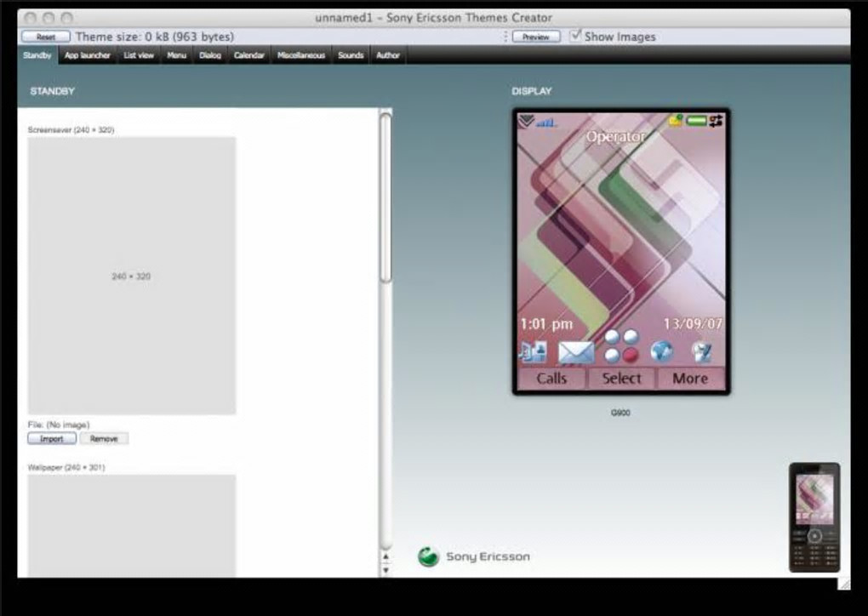Screen dimensions: 868x616
Task: Click the data transfer arrows status icon
Action: pos(716,120)
